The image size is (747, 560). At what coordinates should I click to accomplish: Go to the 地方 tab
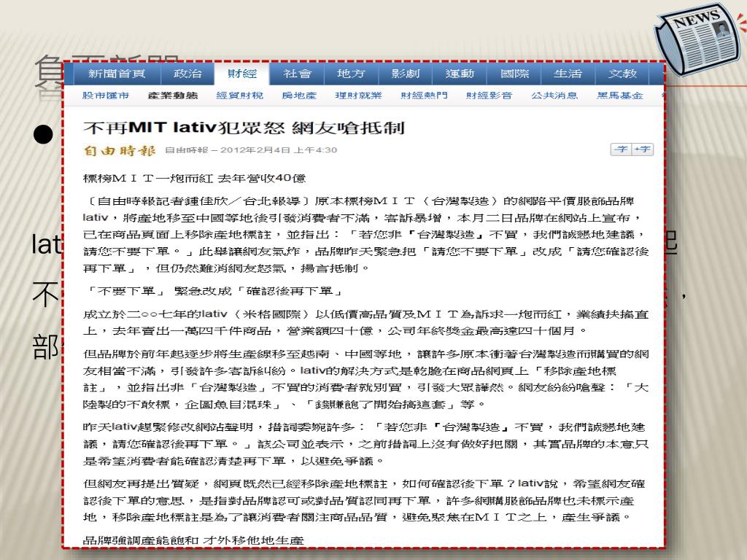click(x=351, y=74)
